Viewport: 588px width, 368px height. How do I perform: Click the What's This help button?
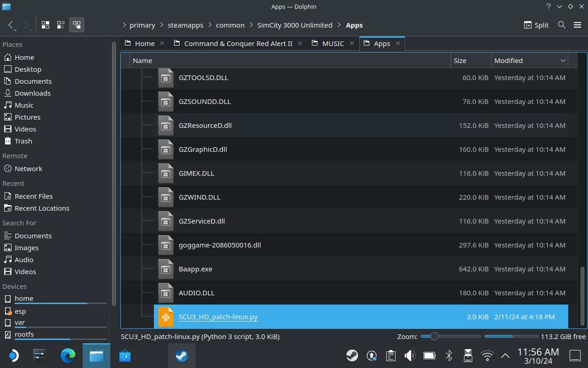548,7
